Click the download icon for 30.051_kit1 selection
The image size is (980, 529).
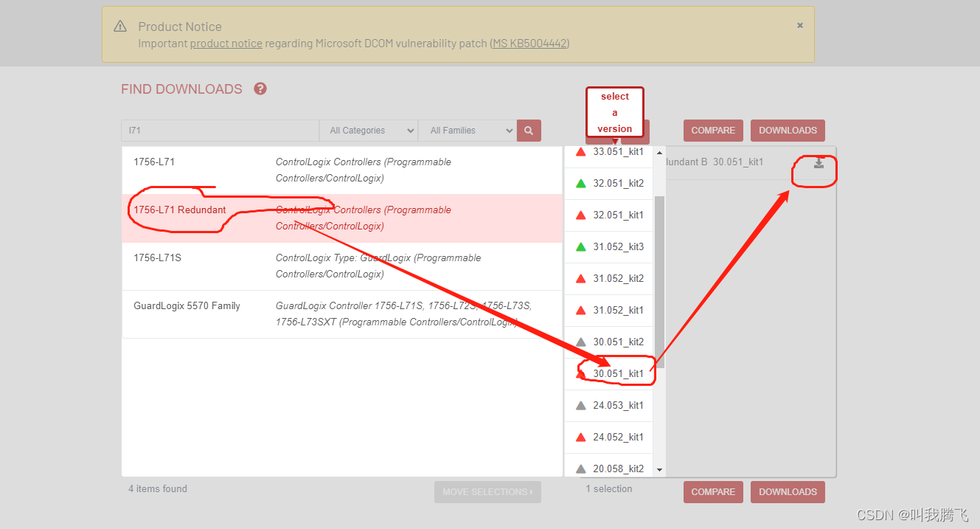pos(819,163)
